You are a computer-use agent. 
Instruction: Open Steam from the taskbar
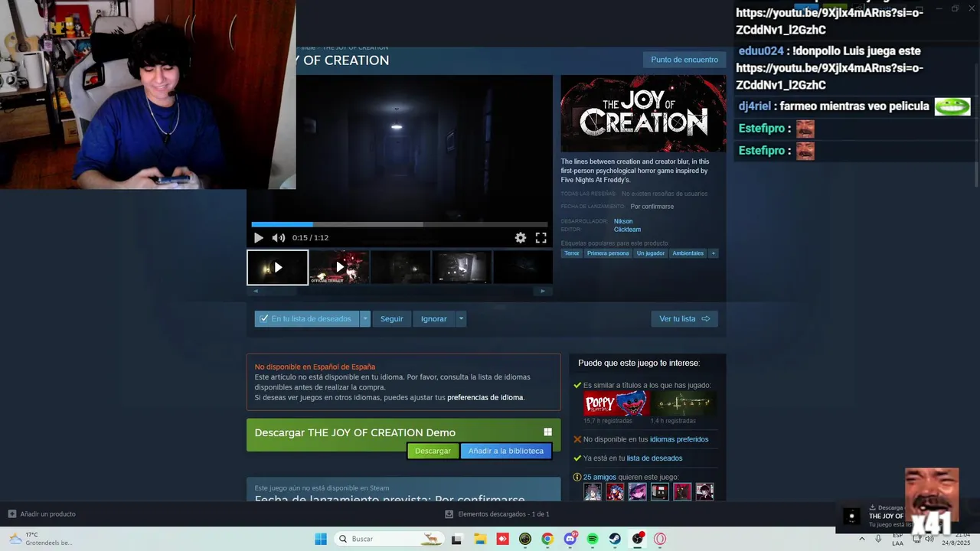616,539
